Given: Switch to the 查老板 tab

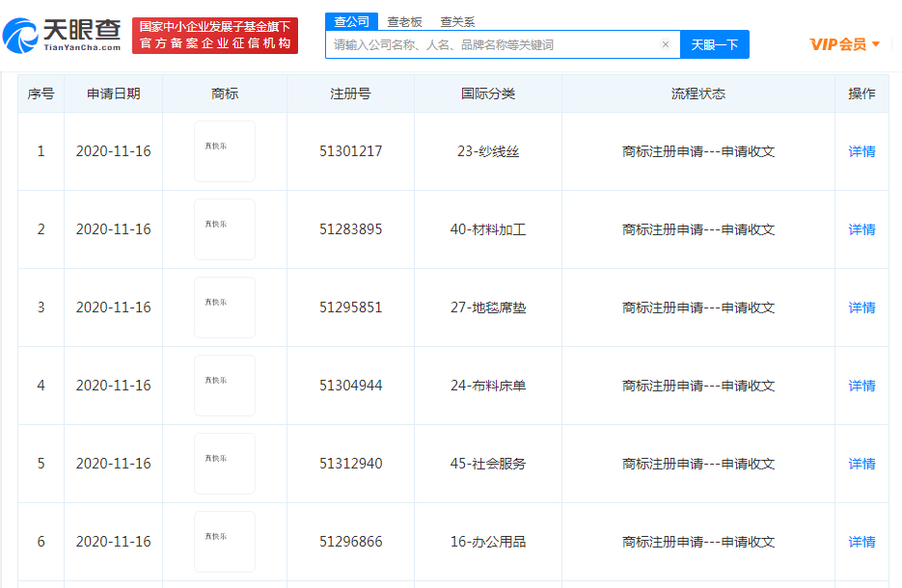Looking at the screenshot, I should 404,21.
